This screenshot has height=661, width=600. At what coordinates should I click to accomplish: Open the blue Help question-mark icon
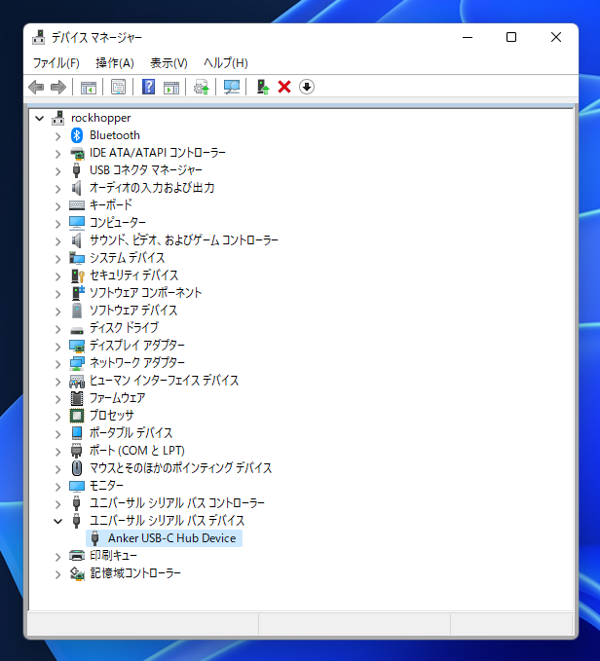click(148, 87)
